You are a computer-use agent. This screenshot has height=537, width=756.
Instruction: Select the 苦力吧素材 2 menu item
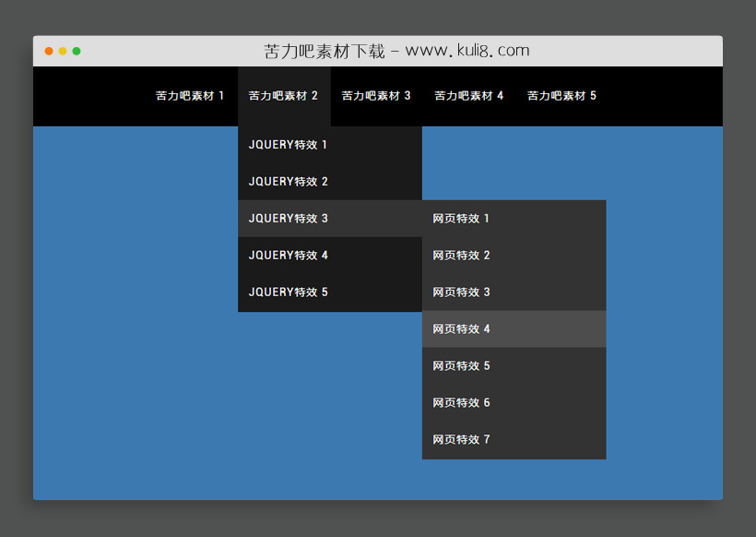283,95
